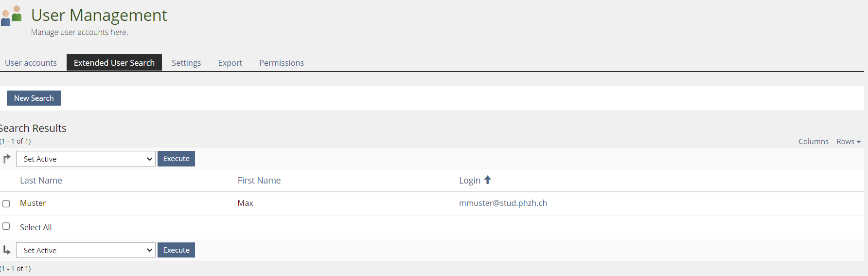Click the top multi-action arrow icon
This screenshot has width=868, height=276.
7,159
